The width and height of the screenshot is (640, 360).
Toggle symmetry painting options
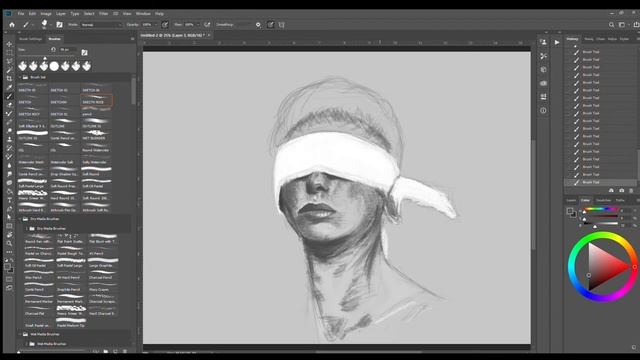tap(282, 25)
